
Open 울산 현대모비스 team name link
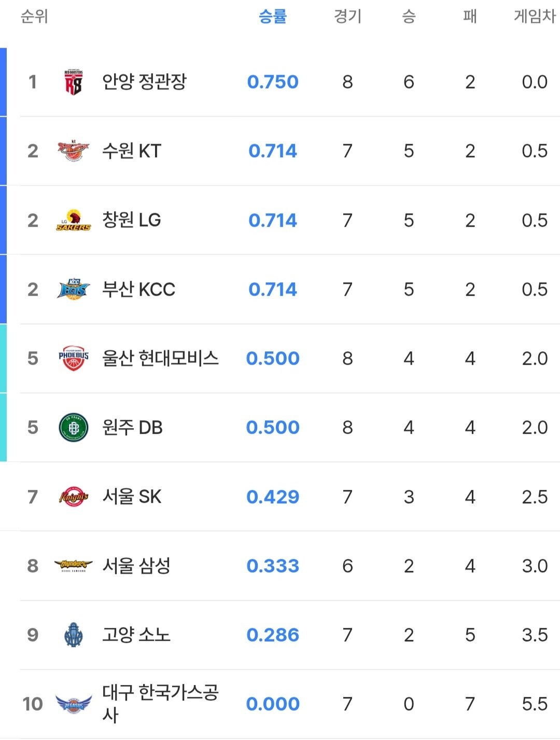[x=160, y=359]
